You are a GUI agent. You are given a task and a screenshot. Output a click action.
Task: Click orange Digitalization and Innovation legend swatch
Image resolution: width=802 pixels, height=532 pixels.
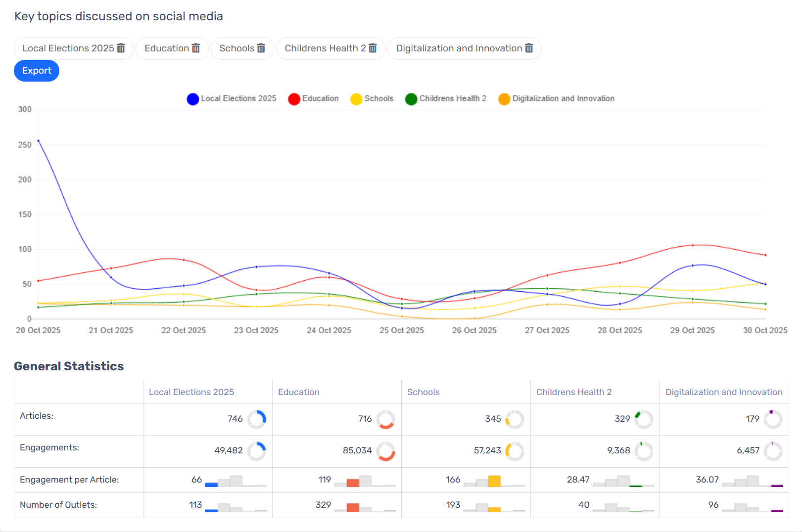pyautogui.click(x=504, y=99)
